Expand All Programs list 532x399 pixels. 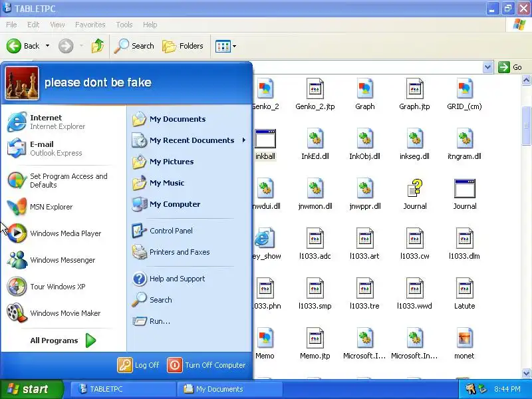tap(63, 340)
